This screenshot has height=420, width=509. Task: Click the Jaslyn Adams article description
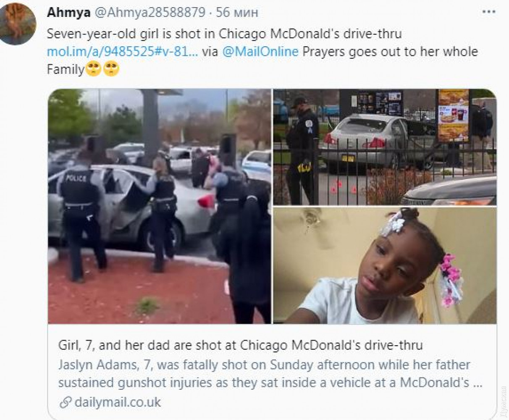click(x=270, y=373)
